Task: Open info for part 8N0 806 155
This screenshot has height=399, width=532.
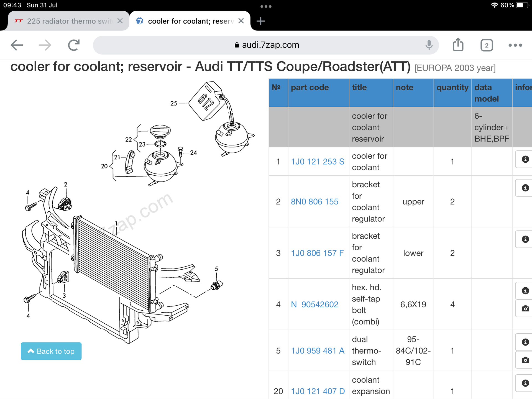Action: [525, 188]
